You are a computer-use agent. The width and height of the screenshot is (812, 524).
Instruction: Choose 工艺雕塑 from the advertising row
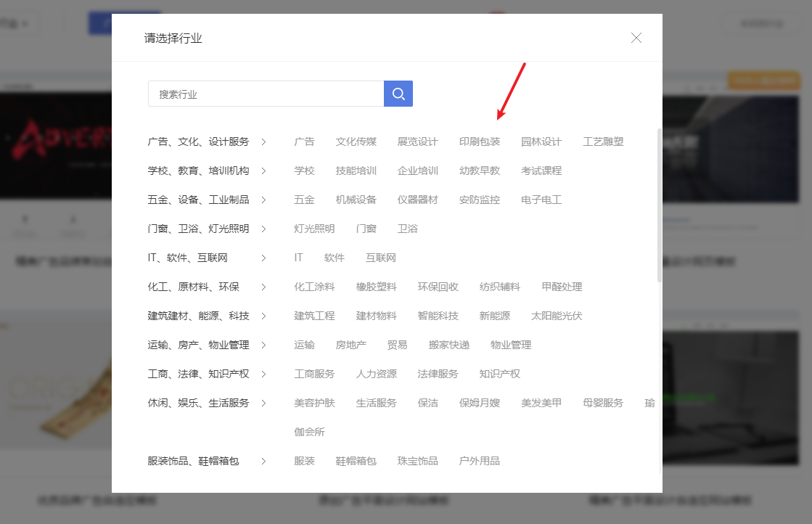tap(603, 142)
